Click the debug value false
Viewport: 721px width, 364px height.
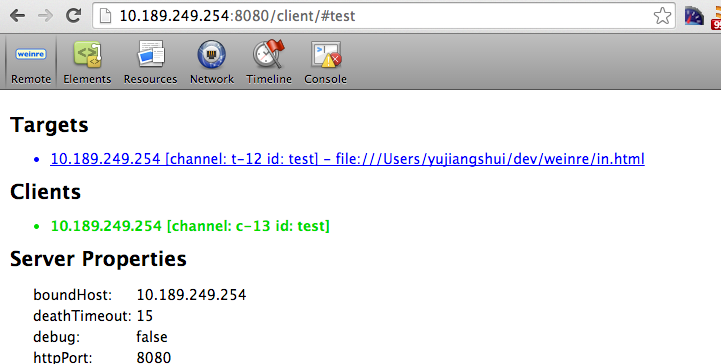coord(152,337)
